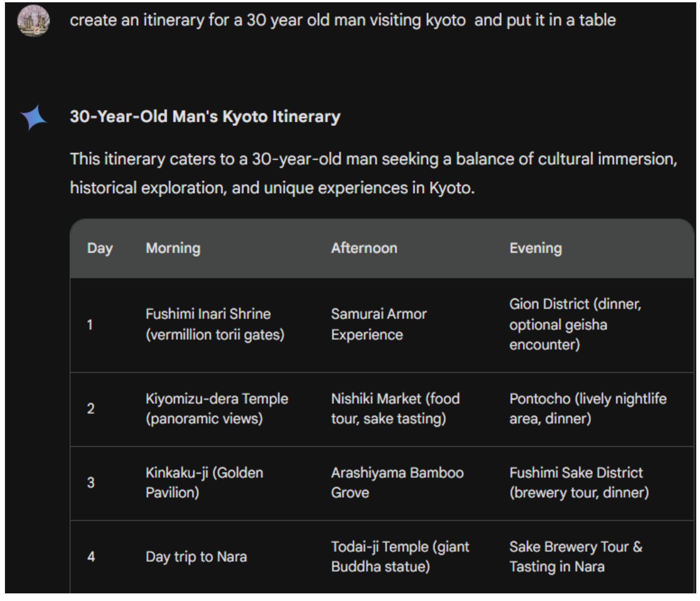Click the Nishiki Market food tour cell
The width and height of the screenshot is (700, 601).
coord(395,409)
